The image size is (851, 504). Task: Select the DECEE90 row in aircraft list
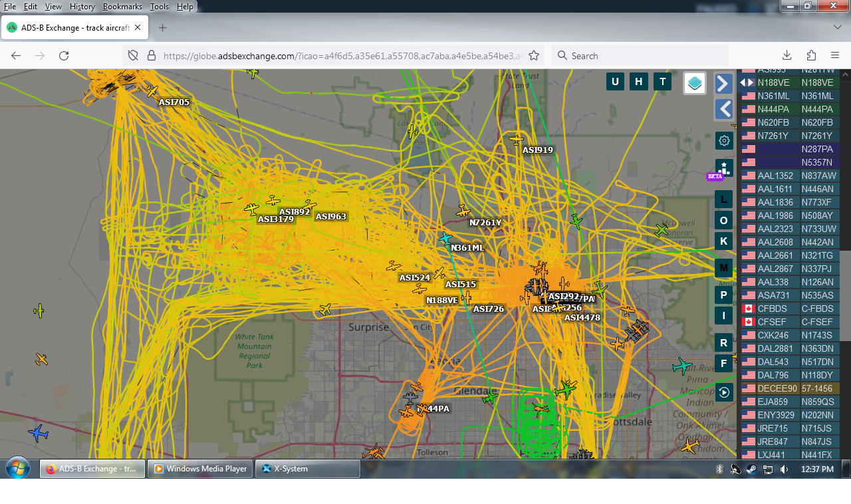(790, 388)
